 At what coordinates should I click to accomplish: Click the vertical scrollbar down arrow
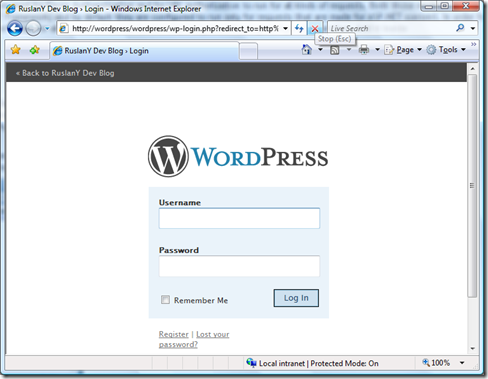pos(472,348)
